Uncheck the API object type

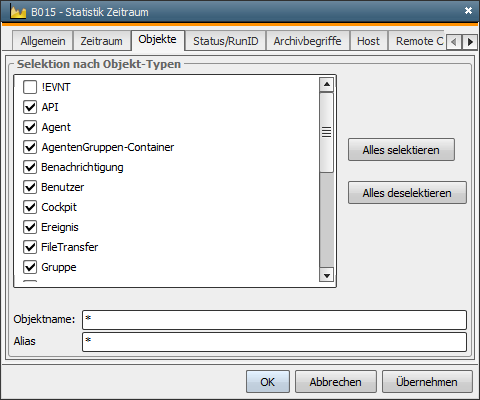pos(30,107)
